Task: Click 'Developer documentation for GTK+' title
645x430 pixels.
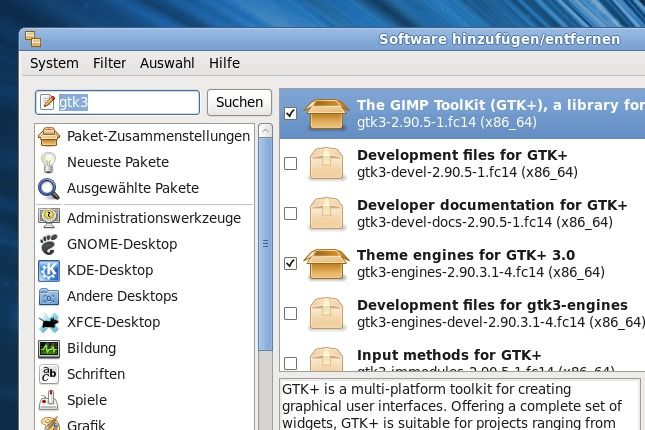Action: pyautogui.click(x=492, y=205)
